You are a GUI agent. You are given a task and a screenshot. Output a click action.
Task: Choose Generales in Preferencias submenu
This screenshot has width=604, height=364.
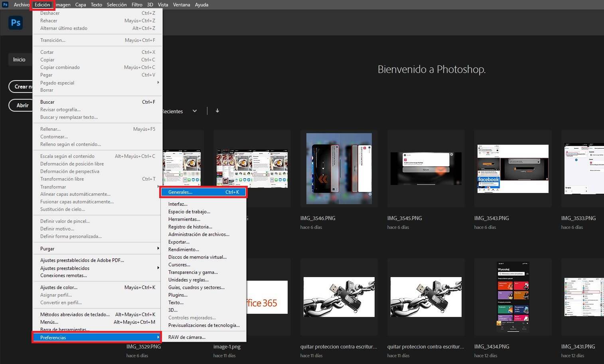pos(203,192)
